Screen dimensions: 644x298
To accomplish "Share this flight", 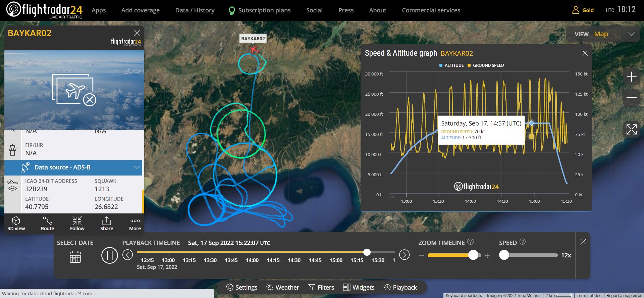I will pyautogui.click(x=107, y=223).
